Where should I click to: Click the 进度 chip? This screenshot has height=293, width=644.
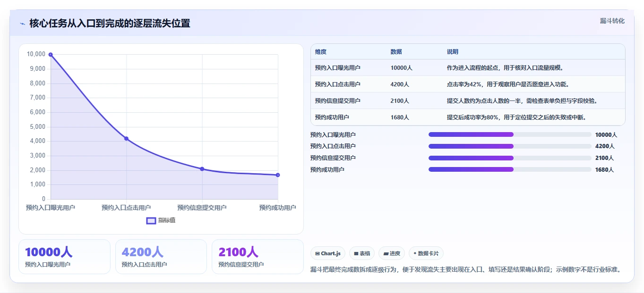pos(392,253)
